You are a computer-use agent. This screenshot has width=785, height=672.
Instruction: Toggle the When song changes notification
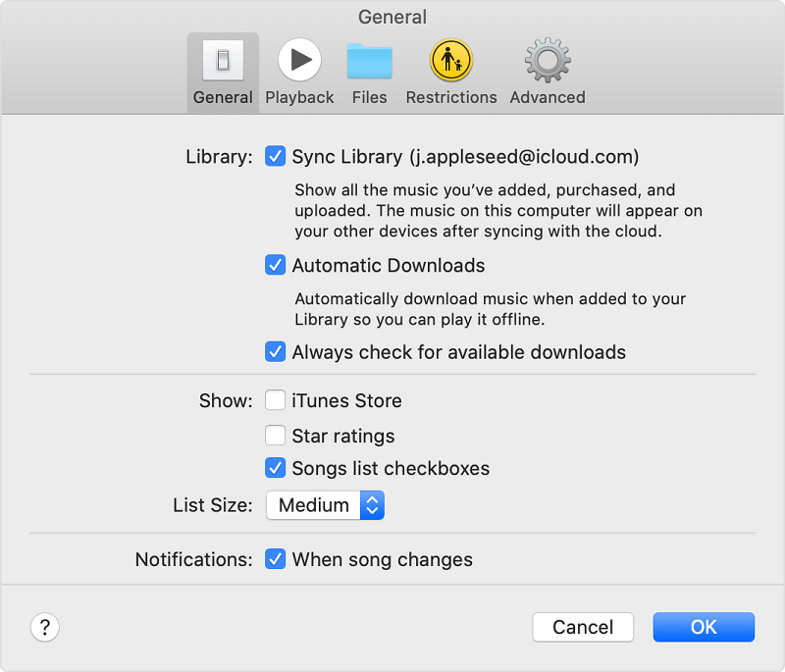click(275, 559)
